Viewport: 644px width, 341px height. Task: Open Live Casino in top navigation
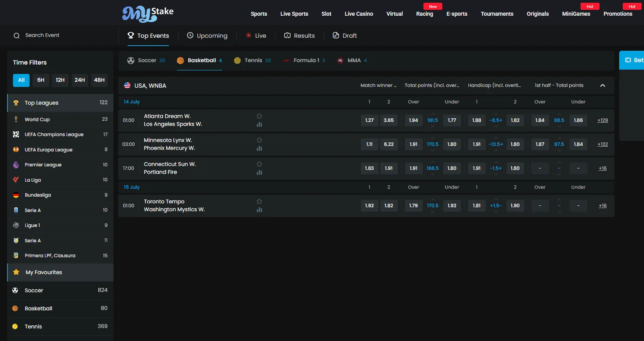[x=359, y=14]
